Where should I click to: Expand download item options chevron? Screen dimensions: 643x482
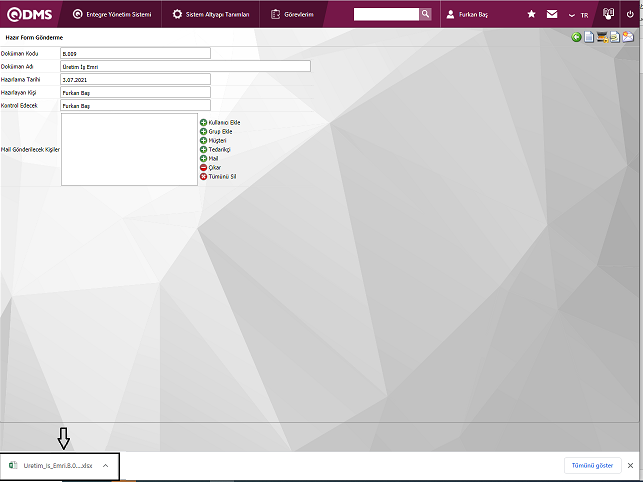105,466
